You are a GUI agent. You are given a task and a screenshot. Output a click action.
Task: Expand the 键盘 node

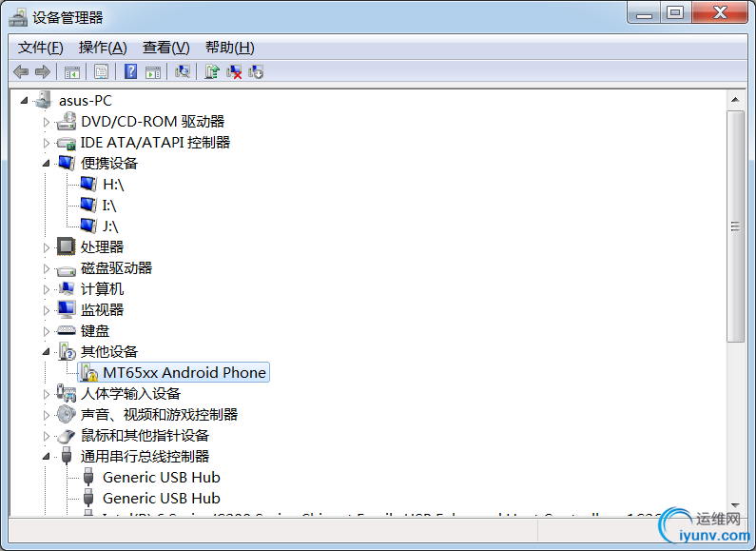(x=47, y=331)
